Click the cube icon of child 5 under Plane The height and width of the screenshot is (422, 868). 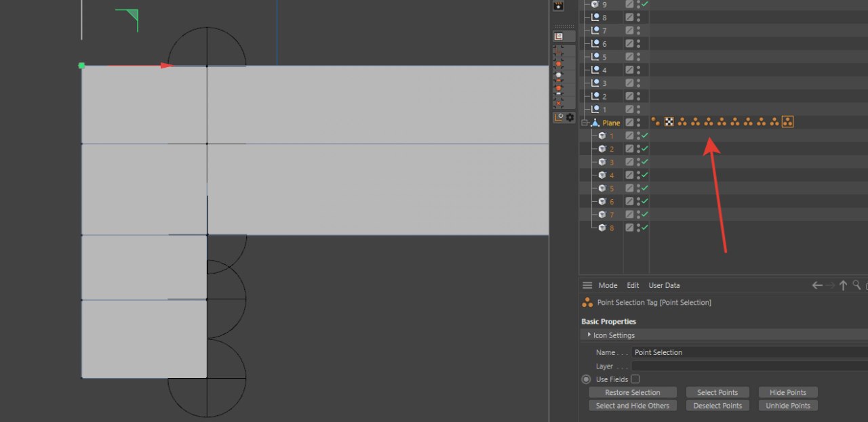click(602, 188)
